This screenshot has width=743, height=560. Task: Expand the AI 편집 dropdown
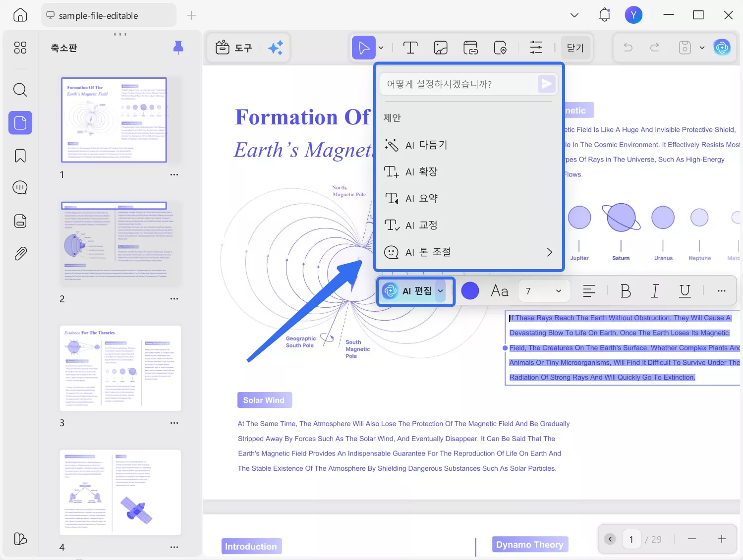(x=440, y=291)
